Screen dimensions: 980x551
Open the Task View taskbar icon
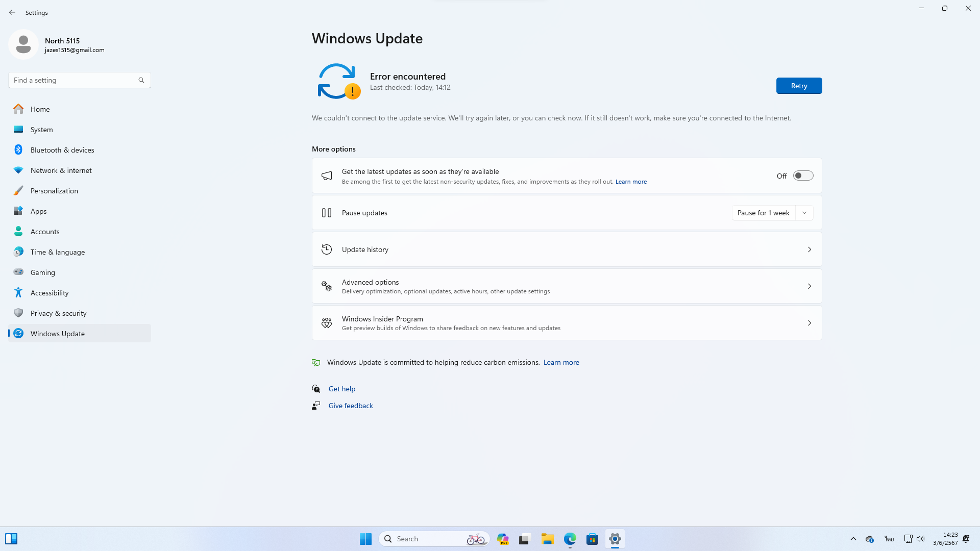(x=525, y=539)
